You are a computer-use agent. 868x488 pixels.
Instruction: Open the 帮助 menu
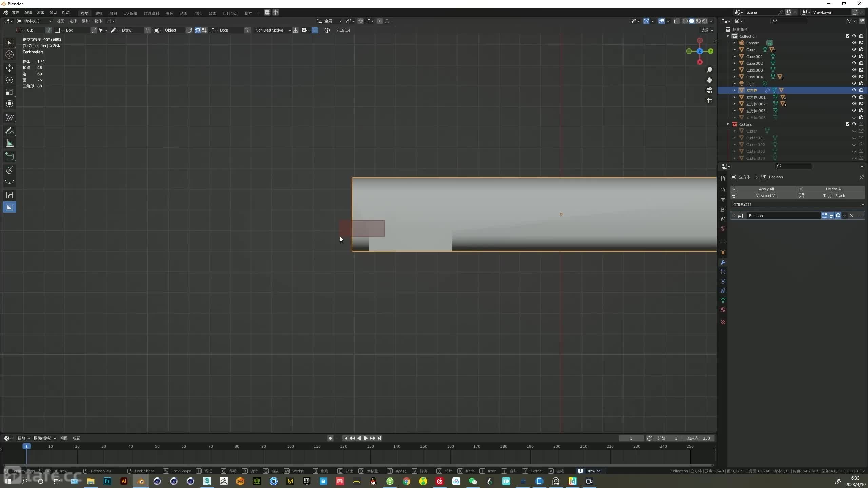click(x=66, y=12)
